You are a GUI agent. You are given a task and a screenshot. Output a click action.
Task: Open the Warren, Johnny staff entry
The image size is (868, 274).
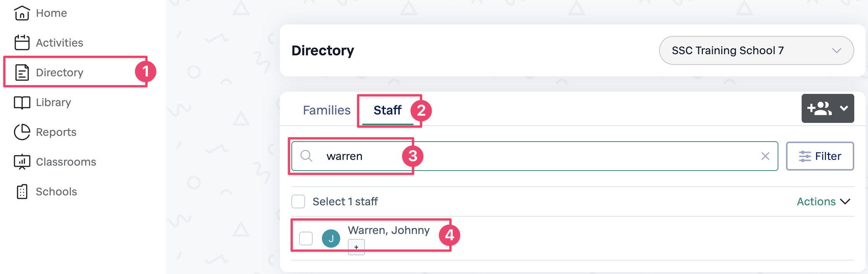(389, 230)
